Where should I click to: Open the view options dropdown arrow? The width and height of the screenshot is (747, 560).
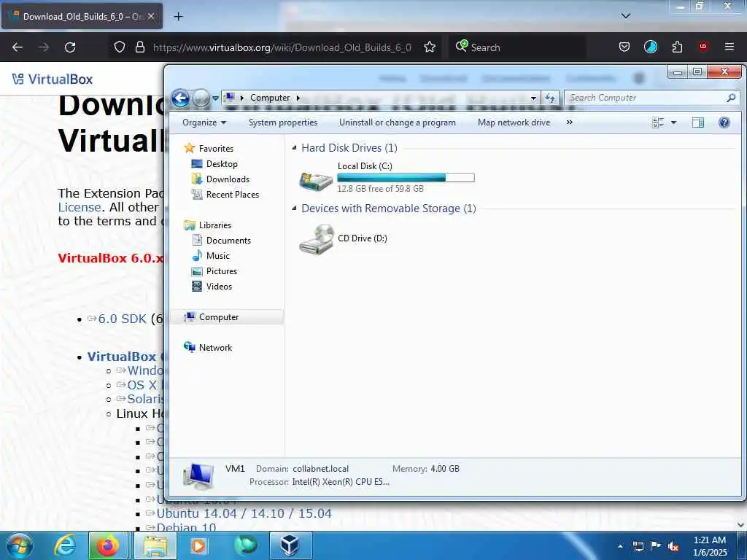(x=673, y=122)
